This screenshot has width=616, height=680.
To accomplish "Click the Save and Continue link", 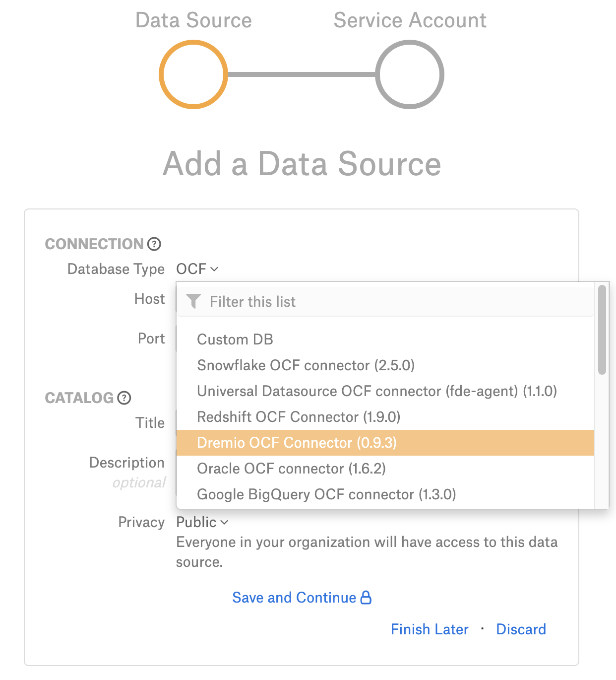I will [294, 598].
